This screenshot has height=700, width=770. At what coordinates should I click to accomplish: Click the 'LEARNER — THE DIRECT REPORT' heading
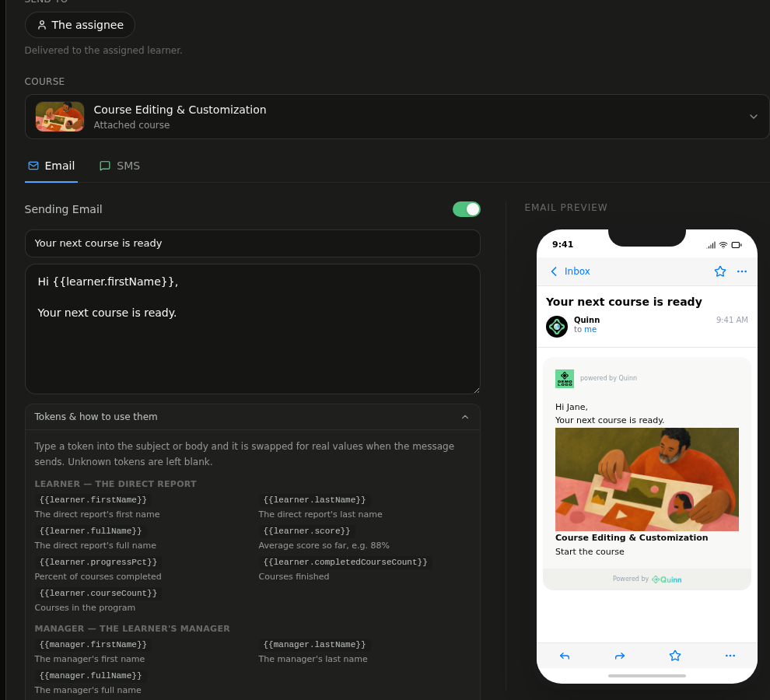click(115, 484)
